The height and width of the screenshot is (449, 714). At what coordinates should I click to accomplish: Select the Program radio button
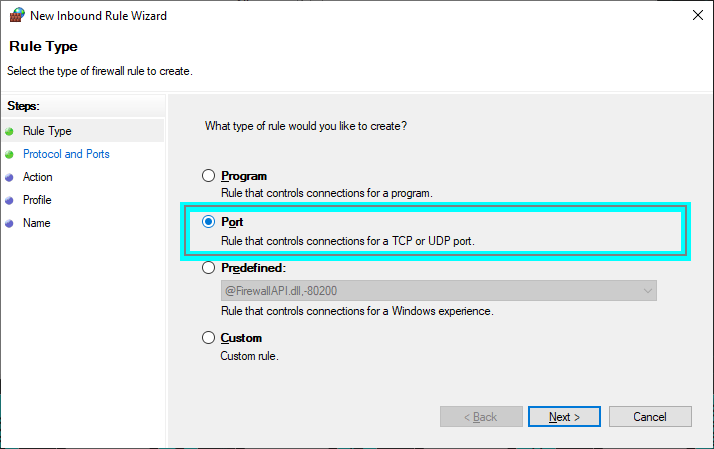[x=209, y=176]
